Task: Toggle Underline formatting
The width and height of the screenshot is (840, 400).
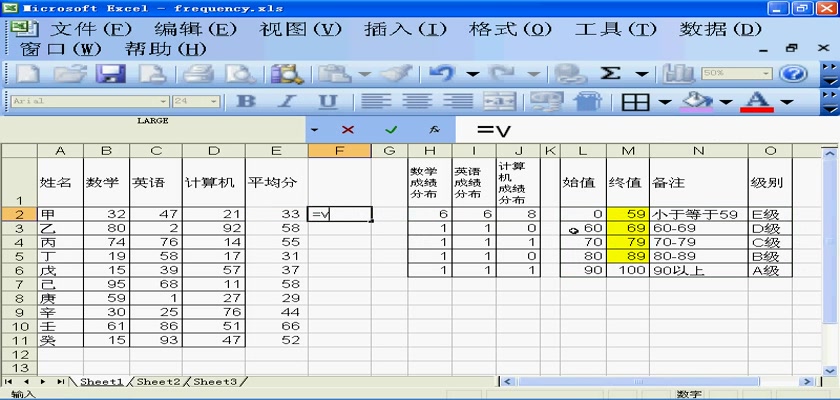Action: pos(327,102)
